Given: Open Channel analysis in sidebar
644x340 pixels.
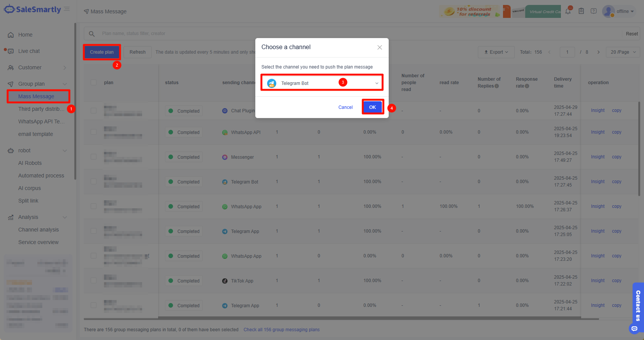Looking at the screenshot, I should pos(38,230).
